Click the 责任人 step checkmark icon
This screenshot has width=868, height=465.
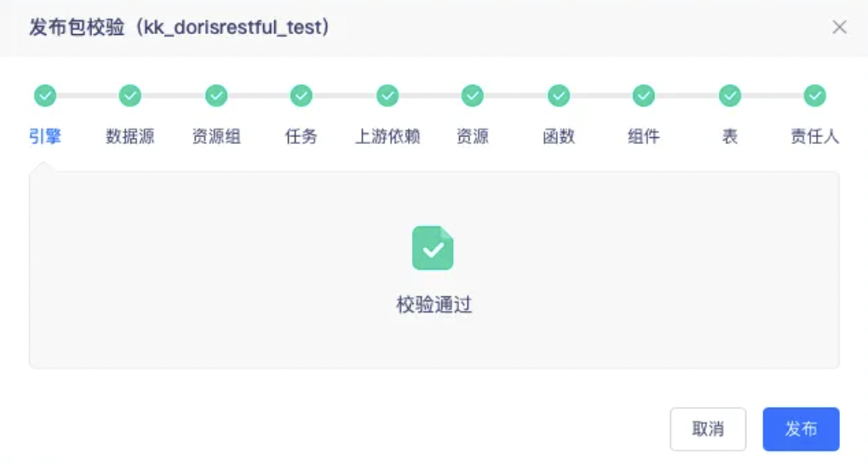(x=815, y=95)
